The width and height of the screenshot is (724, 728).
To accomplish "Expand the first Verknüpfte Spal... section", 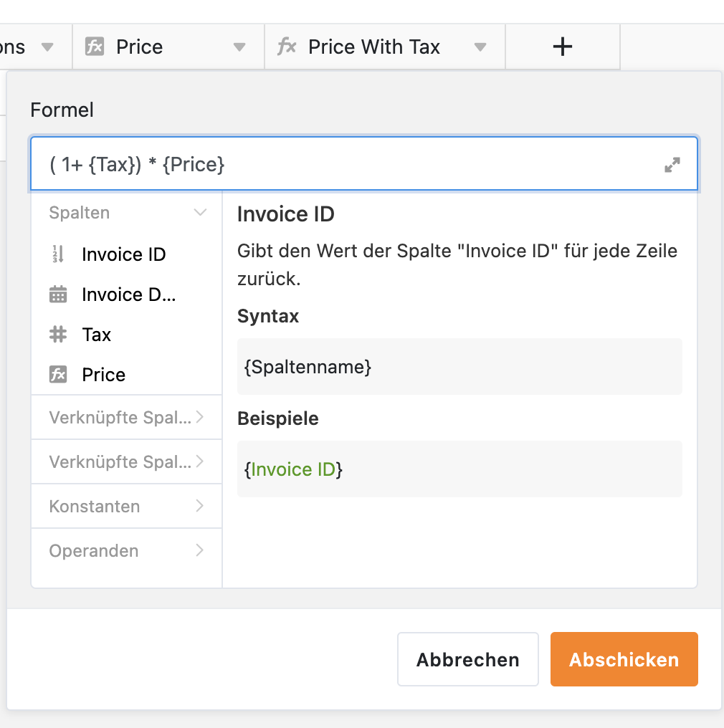I will point(126,418).
